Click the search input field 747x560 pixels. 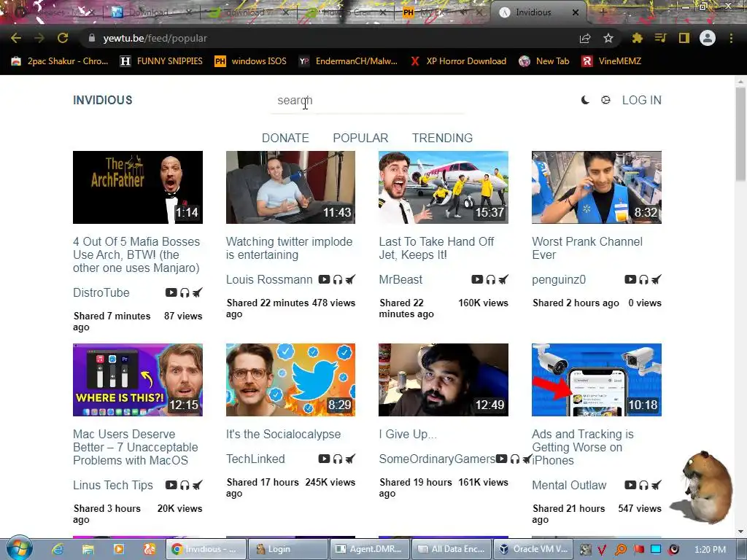point(368,101)
